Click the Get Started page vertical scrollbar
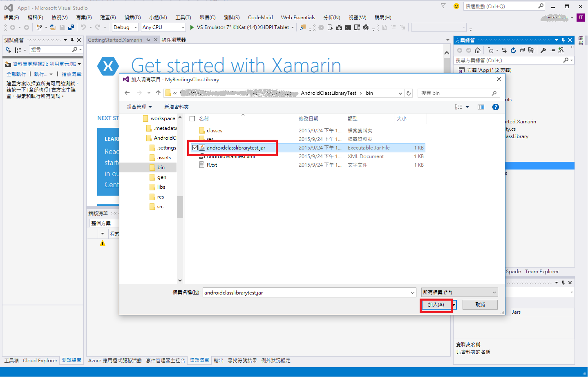588x377 pixels. click(x=447, y=65)
